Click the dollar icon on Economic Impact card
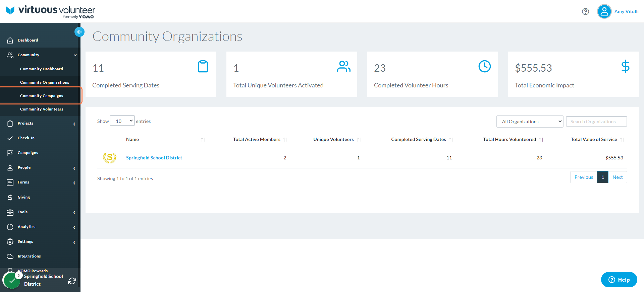 [625, 66]
